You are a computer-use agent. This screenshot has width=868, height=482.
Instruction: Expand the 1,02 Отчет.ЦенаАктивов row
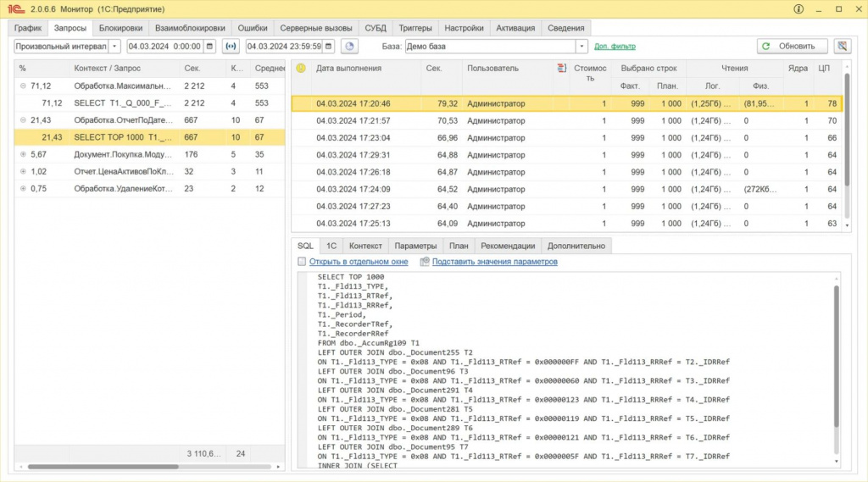pyautogui.click(x=23, y=172)
